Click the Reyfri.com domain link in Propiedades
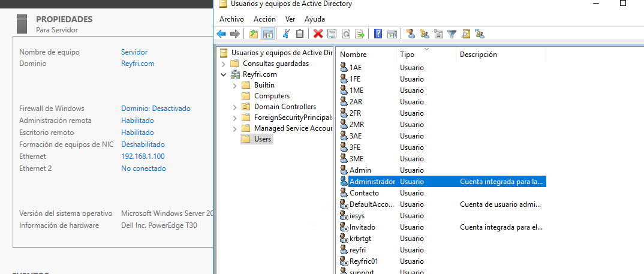This screenshot has height=274, width=644. pos(137,64)
